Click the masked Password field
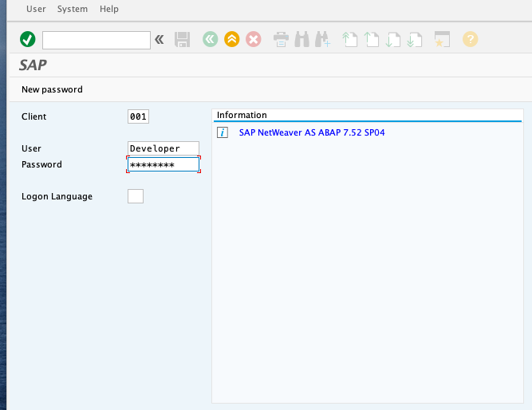This screenshot has width=532, height=410. [x=164, y=164]
